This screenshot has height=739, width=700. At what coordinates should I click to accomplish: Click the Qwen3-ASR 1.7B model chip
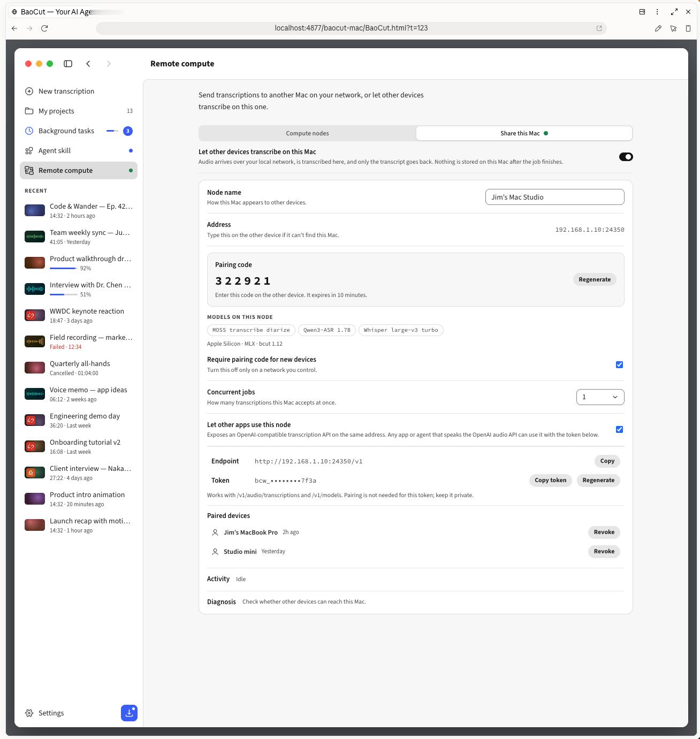pos(326,330)
